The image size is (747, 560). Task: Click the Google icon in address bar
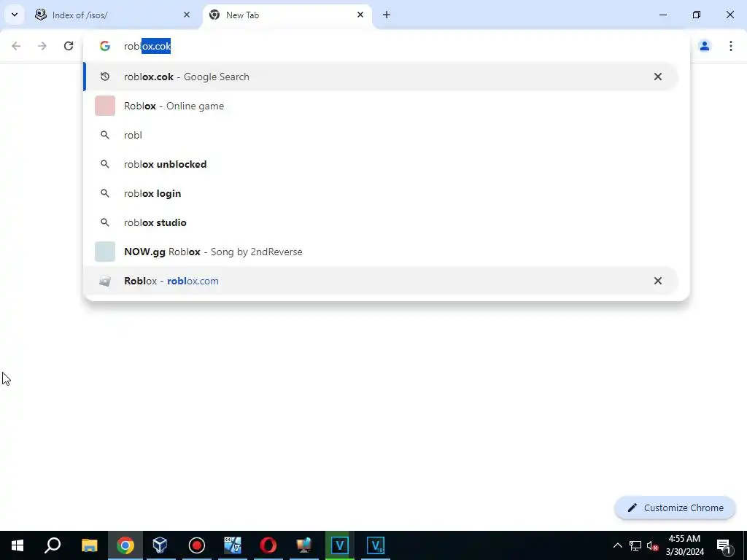pos(105,46)
